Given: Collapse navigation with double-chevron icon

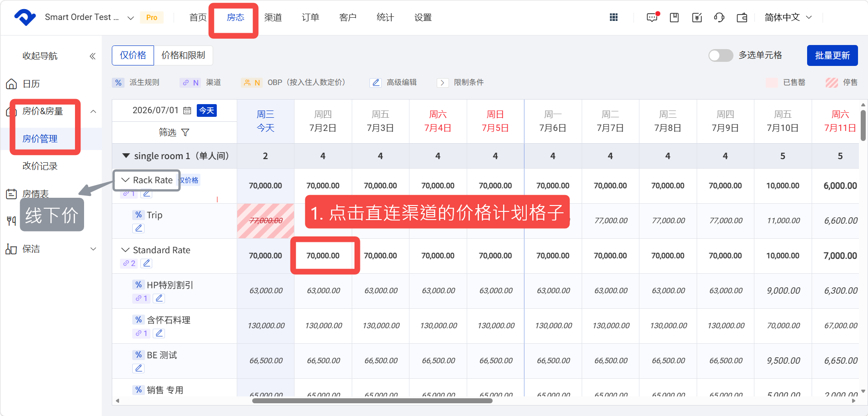Looking at the screenshot, I should pyautogui.click(x=93, y=56).
